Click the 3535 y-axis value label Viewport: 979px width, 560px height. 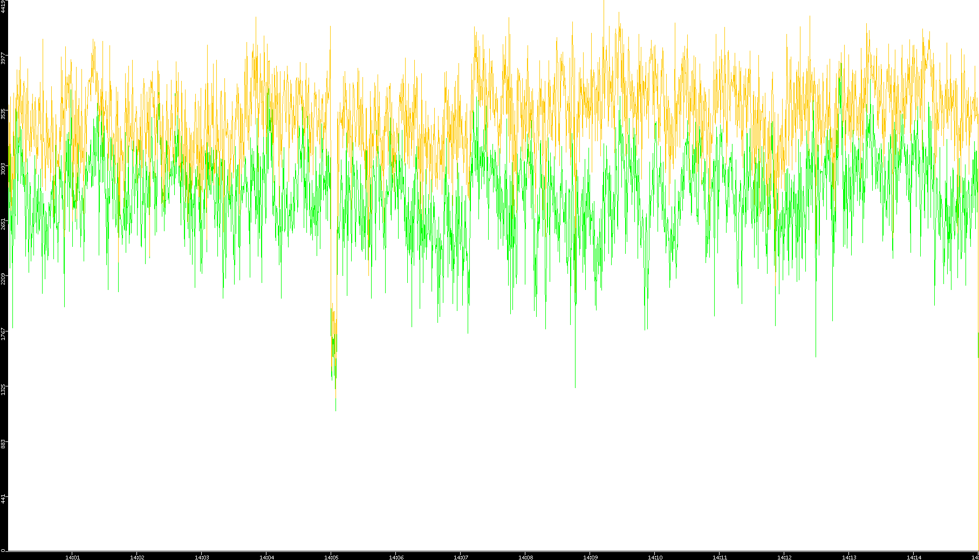(3, 114)
